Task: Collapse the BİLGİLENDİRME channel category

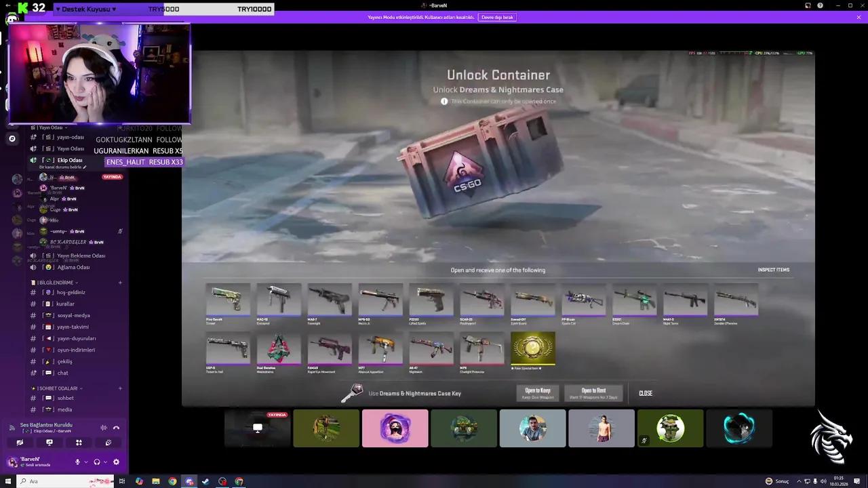Action: (x=77, y=283)
